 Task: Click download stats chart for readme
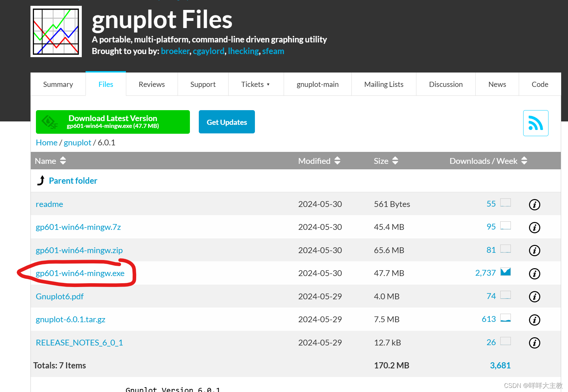[x=505, y=203]
